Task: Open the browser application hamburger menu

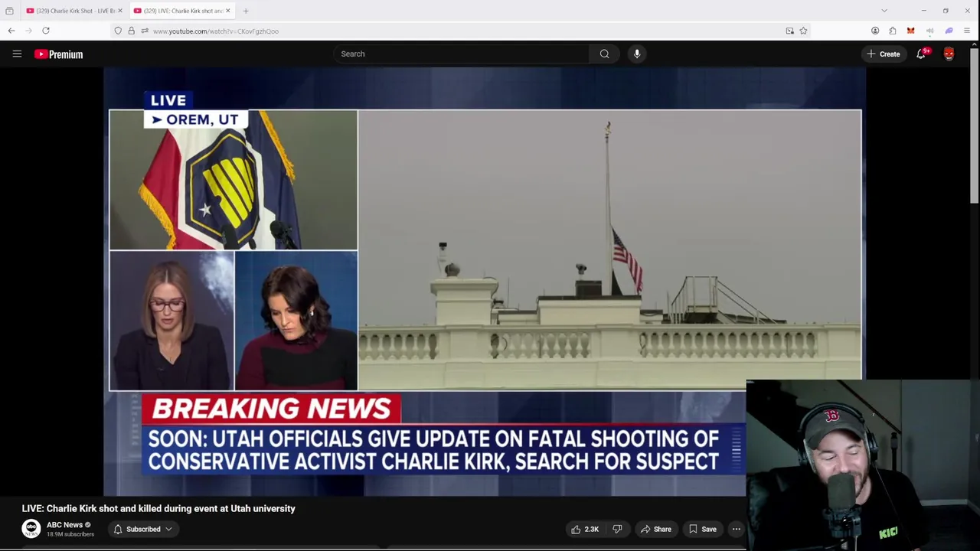Action: pyautogui.click(x=967, y=31)
